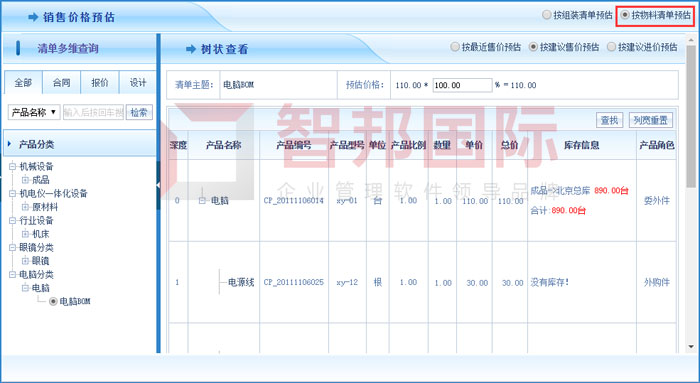Click the scrollbar up arrow
700x383 pixels.
pyautogui.click(x=691, y=40)
